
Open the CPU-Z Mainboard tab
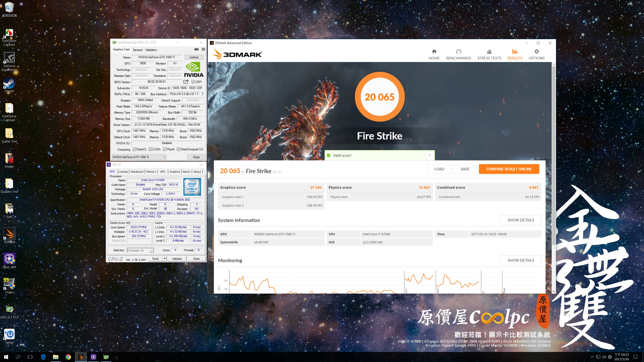[x=137, y=172]
